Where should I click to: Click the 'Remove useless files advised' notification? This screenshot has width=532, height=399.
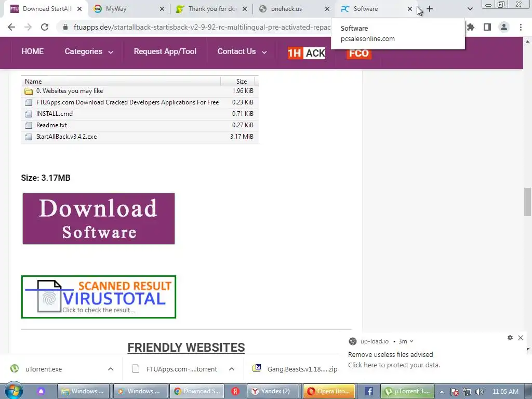[x=391, y=354]
